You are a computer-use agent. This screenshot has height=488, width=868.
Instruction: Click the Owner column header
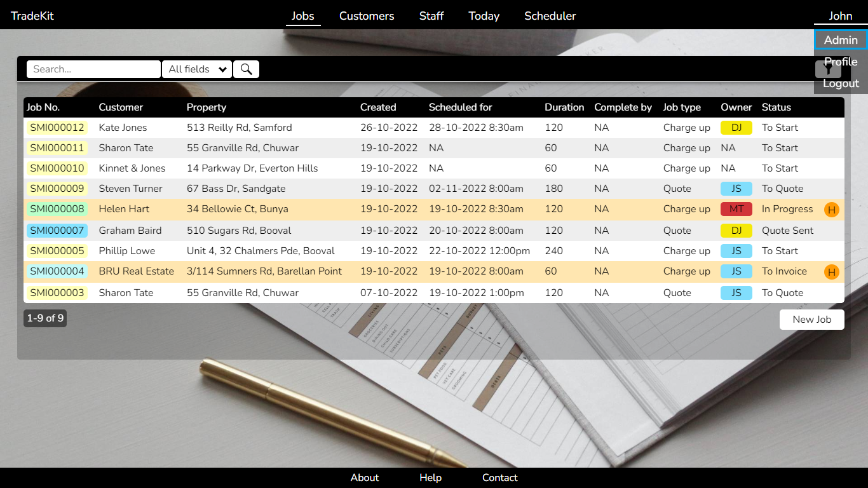point(736,107)
